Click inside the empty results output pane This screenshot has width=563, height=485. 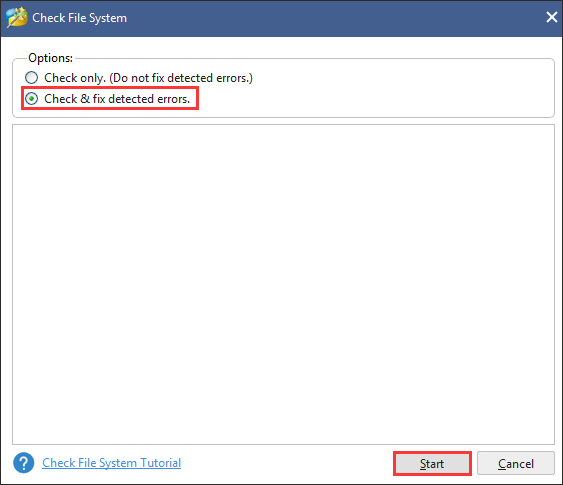click(283, 284)
